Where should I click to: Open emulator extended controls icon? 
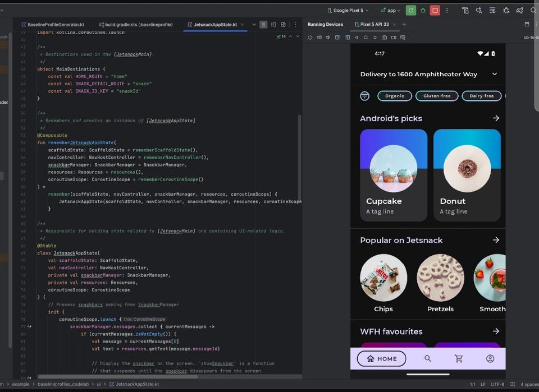(x=403, y=37)
